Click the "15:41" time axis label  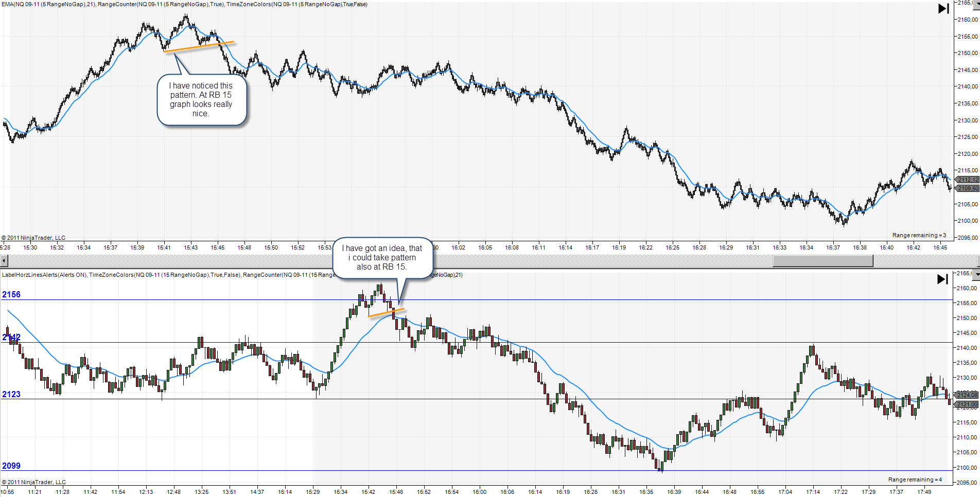(164, 247)
